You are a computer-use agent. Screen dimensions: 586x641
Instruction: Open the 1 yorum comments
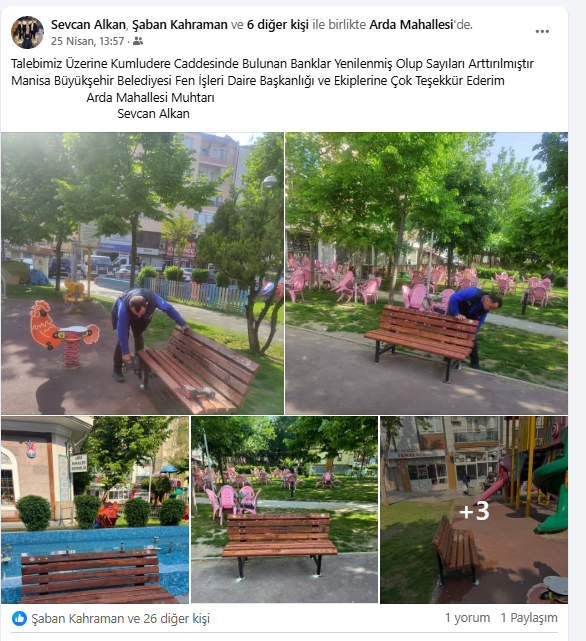[x=467, y=618]
